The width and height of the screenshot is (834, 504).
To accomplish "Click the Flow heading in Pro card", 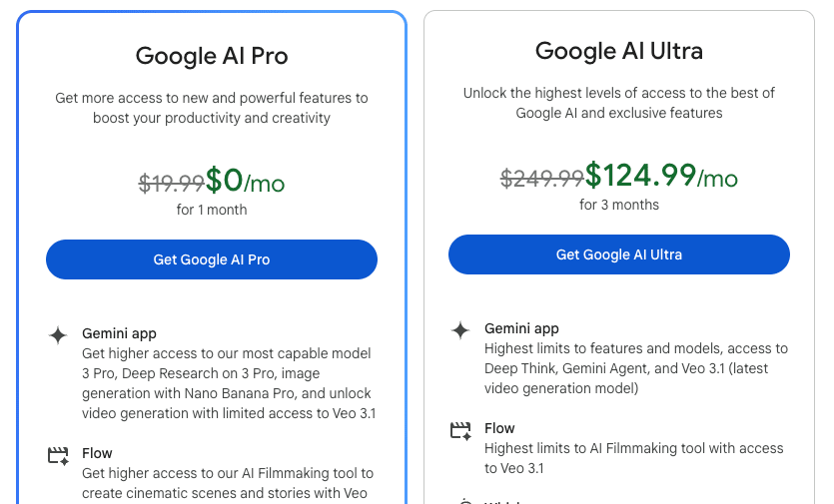I will (x=97, y=454).
